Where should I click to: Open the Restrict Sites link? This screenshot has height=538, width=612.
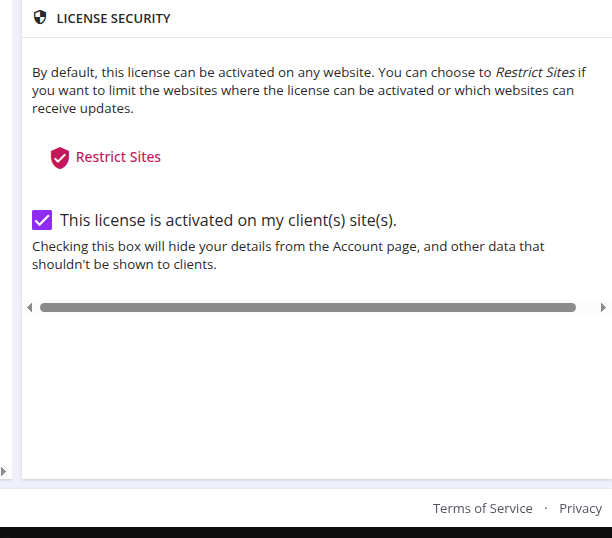pos(118,157)
